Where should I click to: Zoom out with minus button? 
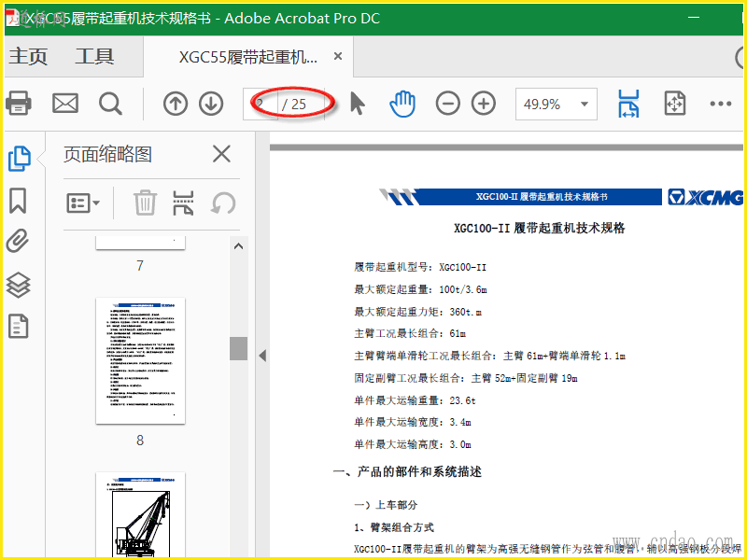[448, 104]
